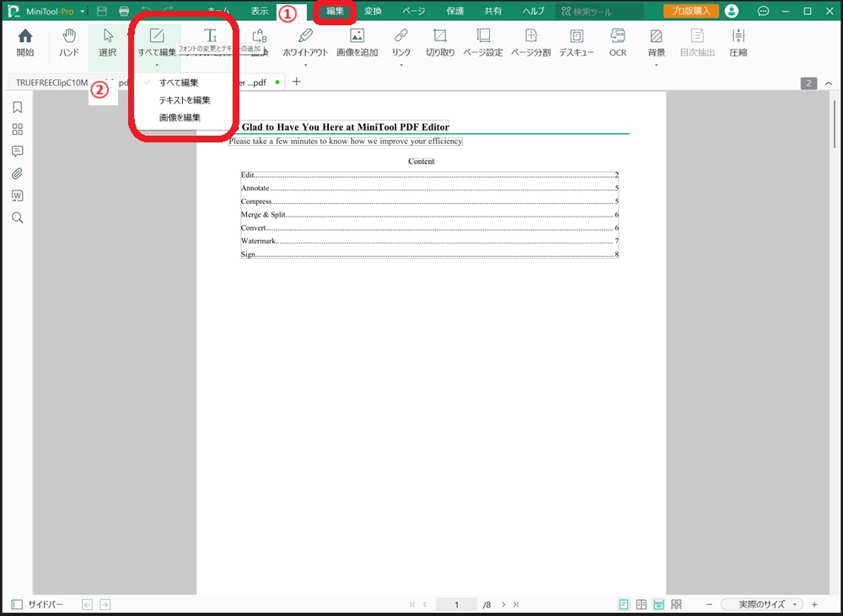Start the OCR tool
This screenshot has width=843, height=616.
point(618,42)
